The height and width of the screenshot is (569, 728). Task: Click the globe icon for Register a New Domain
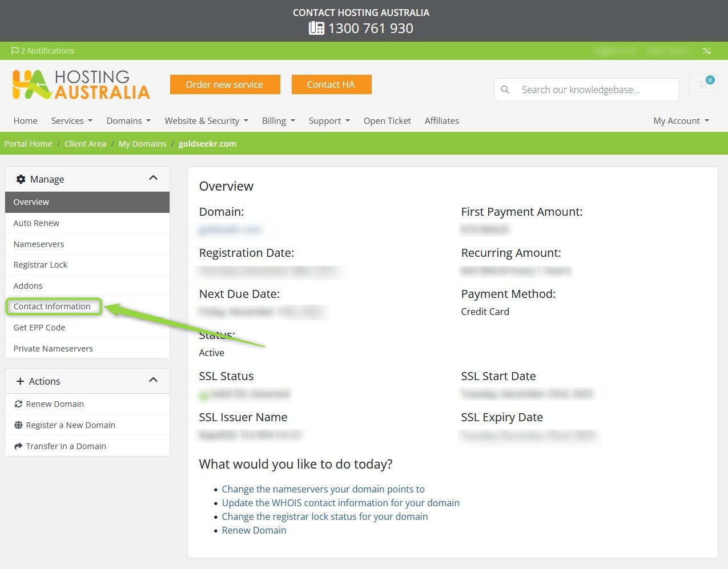point(18,425)
